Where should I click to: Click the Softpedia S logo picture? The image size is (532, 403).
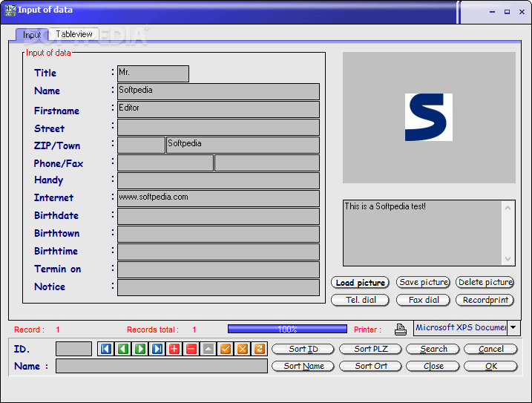(x=429, y=117)
